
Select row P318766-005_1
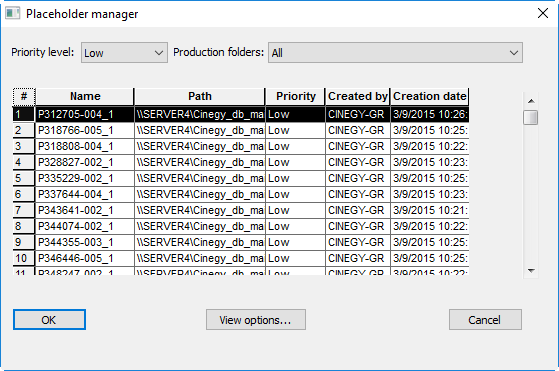pos(241,130)
